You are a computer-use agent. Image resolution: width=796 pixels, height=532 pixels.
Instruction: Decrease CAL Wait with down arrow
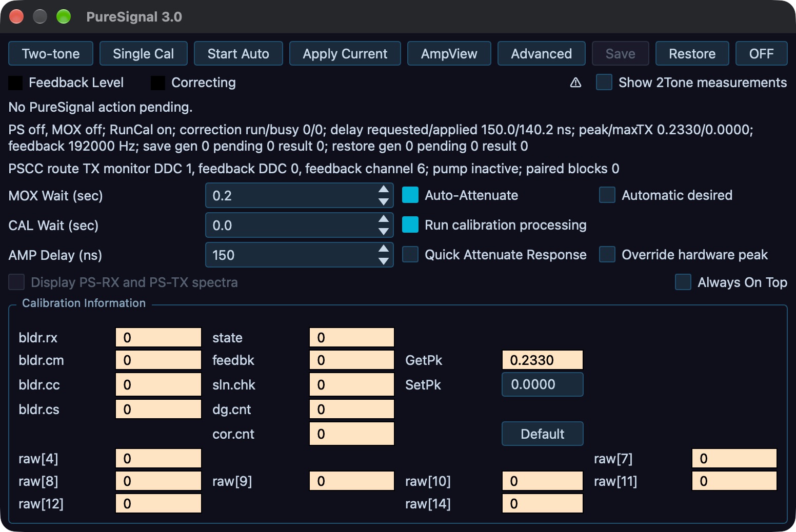coord(383,231)
